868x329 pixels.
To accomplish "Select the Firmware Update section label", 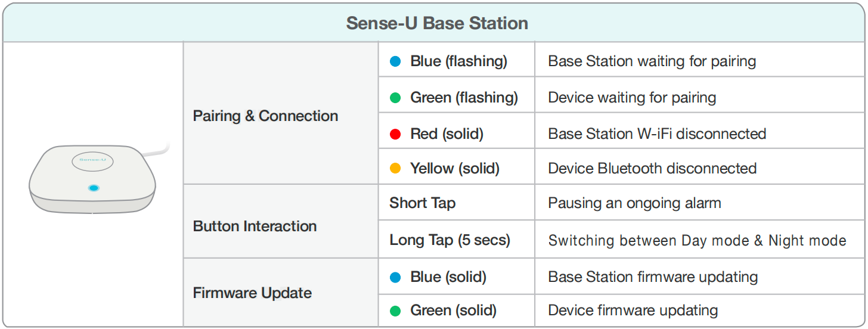I will coord(252,293).
